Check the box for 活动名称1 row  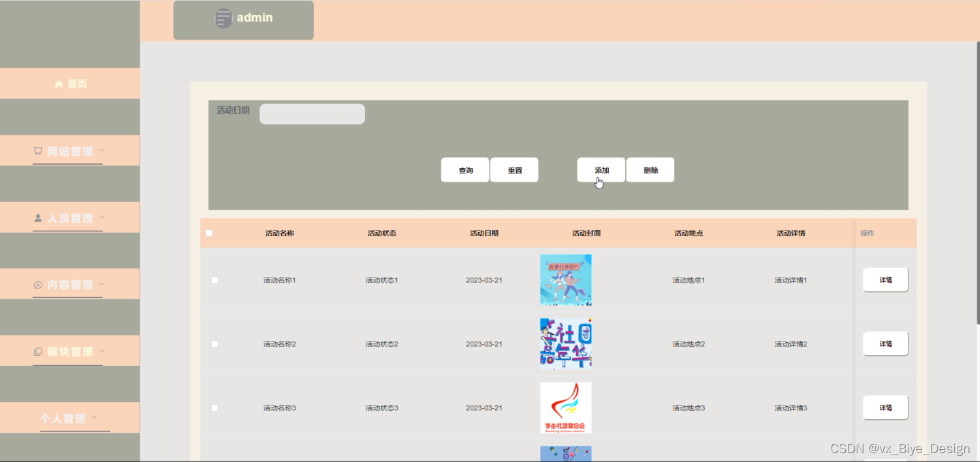coord(215,280)
